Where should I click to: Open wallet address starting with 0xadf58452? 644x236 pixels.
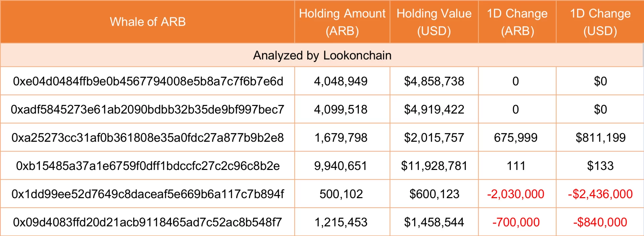148,109
